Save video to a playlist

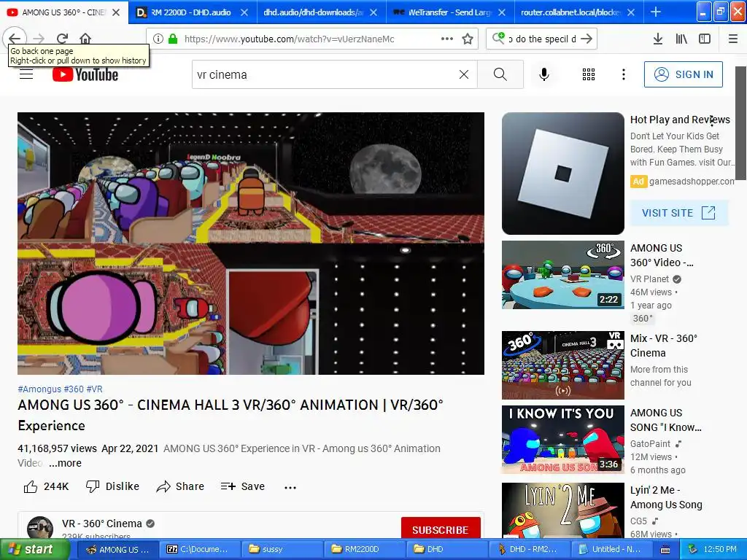coord(242,486)
